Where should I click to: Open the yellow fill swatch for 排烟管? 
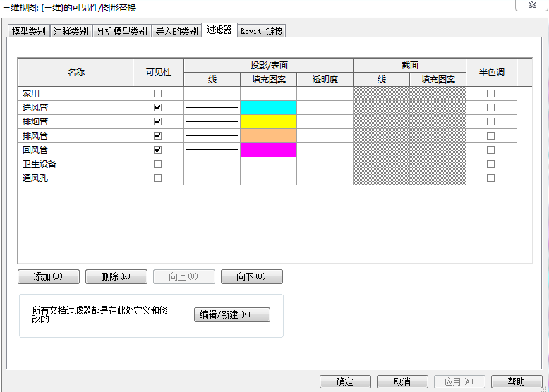tap(268, 121)
